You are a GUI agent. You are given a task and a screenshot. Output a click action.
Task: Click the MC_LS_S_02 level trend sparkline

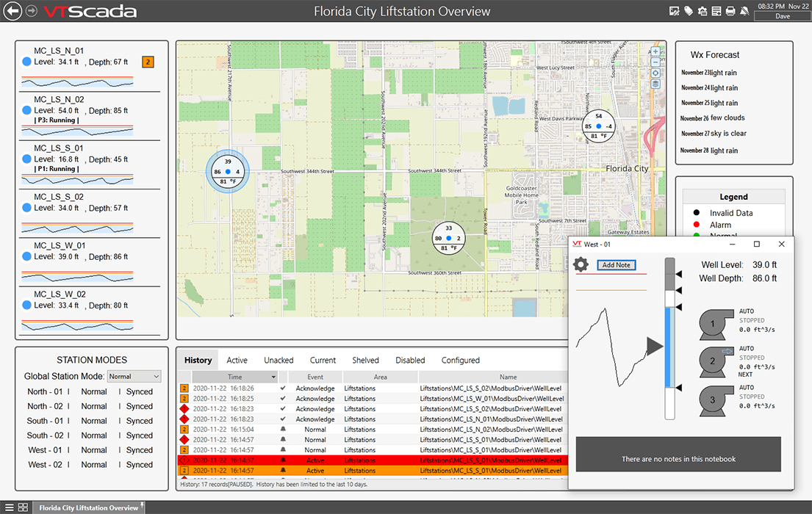click(x=77, y=228)
